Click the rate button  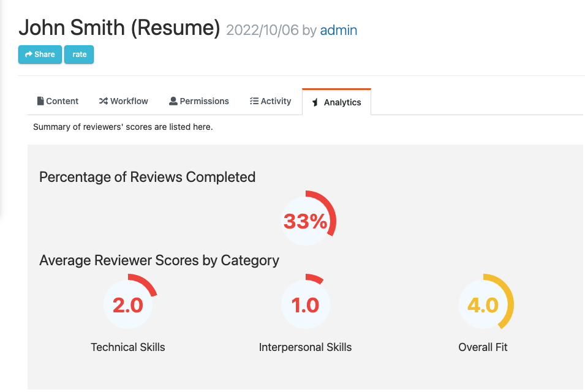(79, 54)
